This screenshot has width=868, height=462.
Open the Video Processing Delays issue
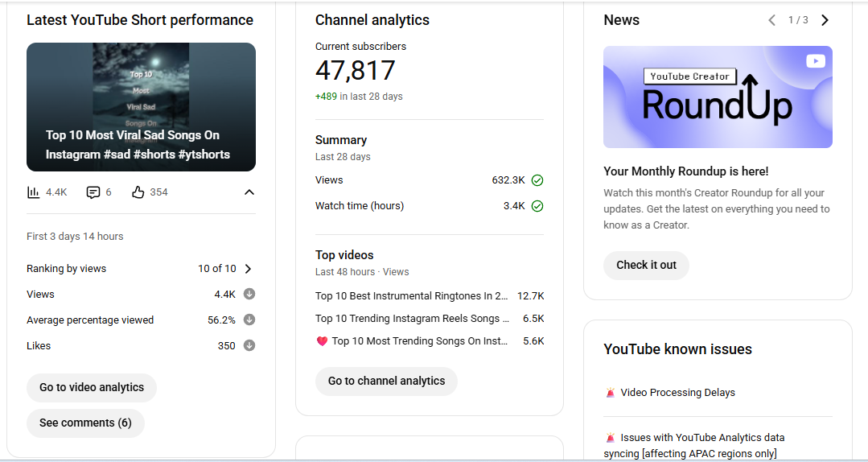(677, 393)
